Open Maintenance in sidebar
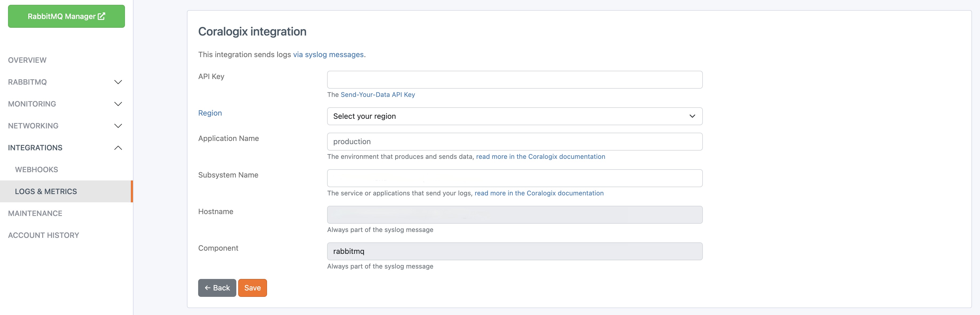 pyautogui.click(x=35, y=213)
